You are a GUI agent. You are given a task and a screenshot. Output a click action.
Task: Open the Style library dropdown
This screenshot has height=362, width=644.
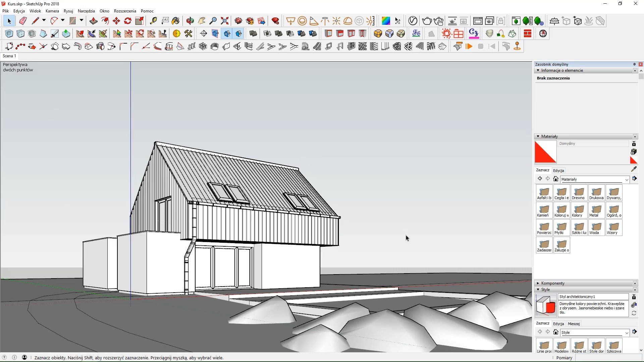point(595,333)
